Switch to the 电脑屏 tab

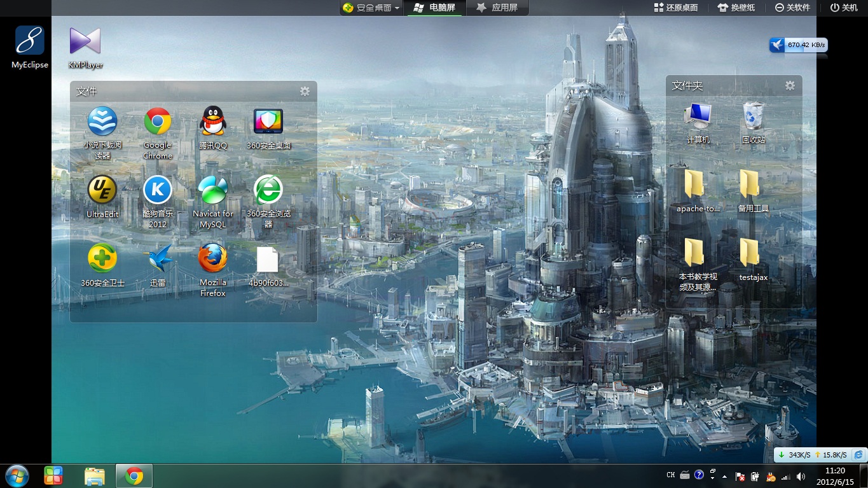point(435,8)
